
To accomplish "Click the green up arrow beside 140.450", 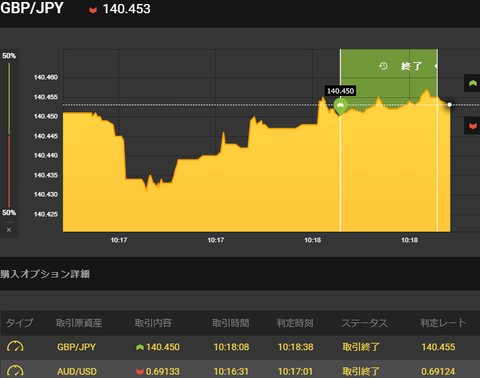I will pyautogui.click(x=140, y=347).
